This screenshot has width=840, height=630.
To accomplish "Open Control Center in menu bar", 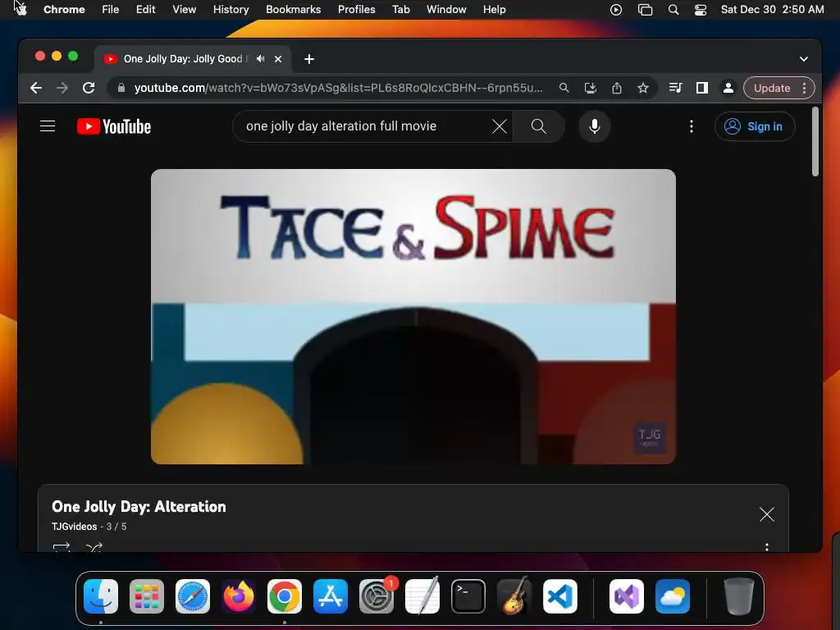I will 701,9.
